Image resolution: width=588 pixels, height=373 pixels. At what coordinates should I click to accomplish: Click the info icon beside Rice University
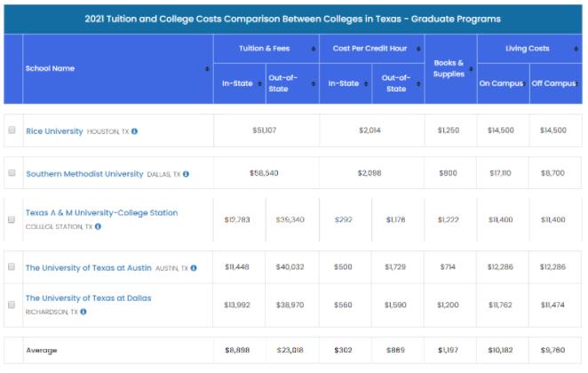(x=135, y=131)
